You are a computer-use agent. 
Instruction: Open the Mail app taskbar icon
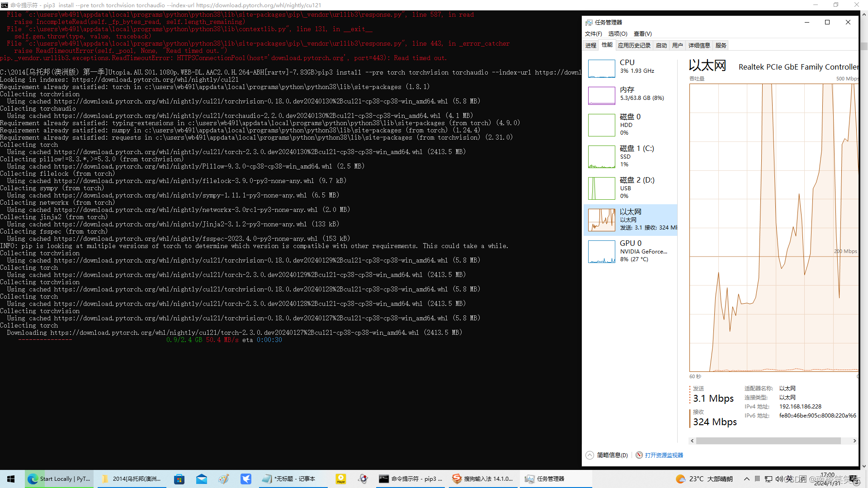[x=202, y=479]
